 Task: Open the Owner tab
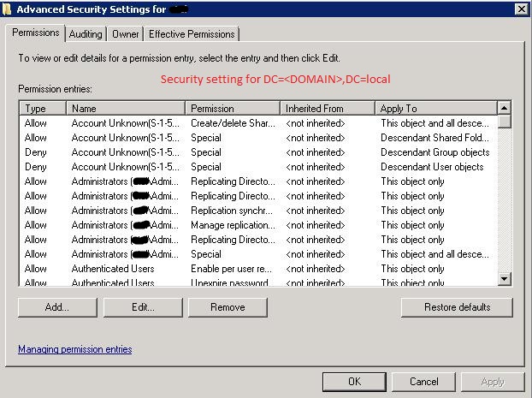125,34
